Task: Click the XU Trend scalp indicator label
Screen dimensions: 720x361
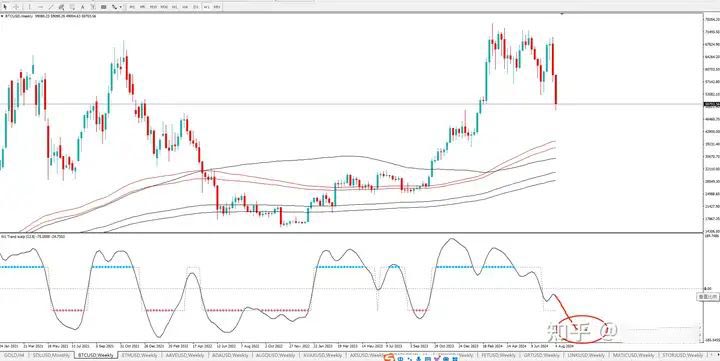Action: point(14,236)
